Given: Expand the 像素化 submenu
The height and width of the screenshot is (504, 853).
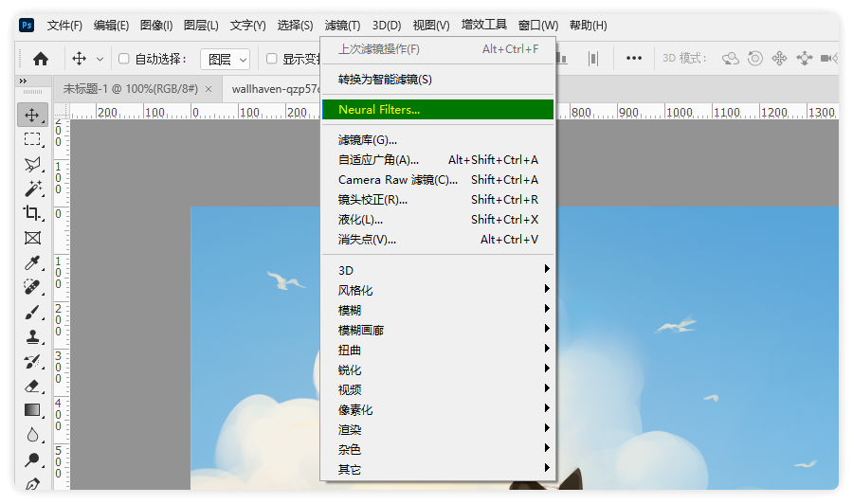Looking at the screenshot, I should [437, 409].
